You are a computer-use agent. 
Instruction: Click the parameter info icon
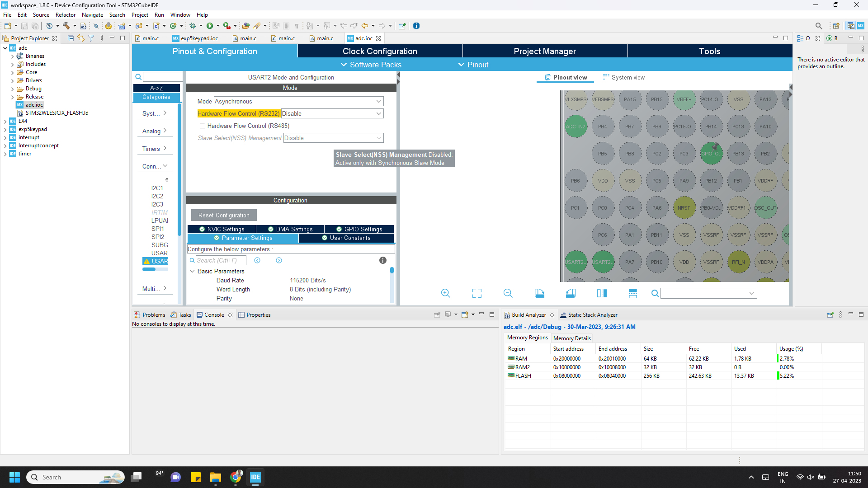click(x=382, y=260)
